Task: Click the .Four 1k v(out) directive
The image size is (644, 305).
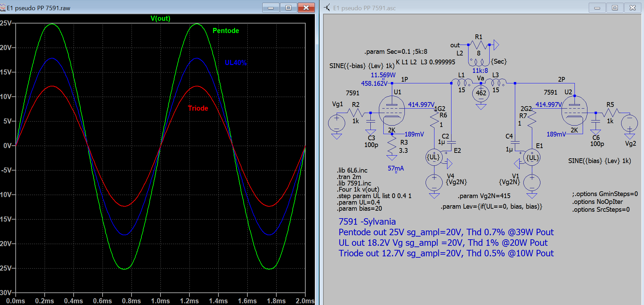Action: click(x=358, y=189)
